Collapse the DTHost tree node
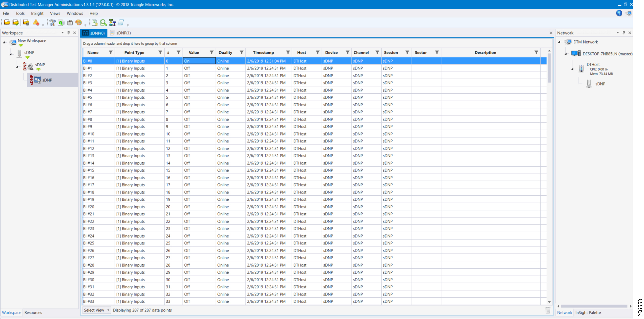This screenshot has width=644, height=319. [572, 69]
